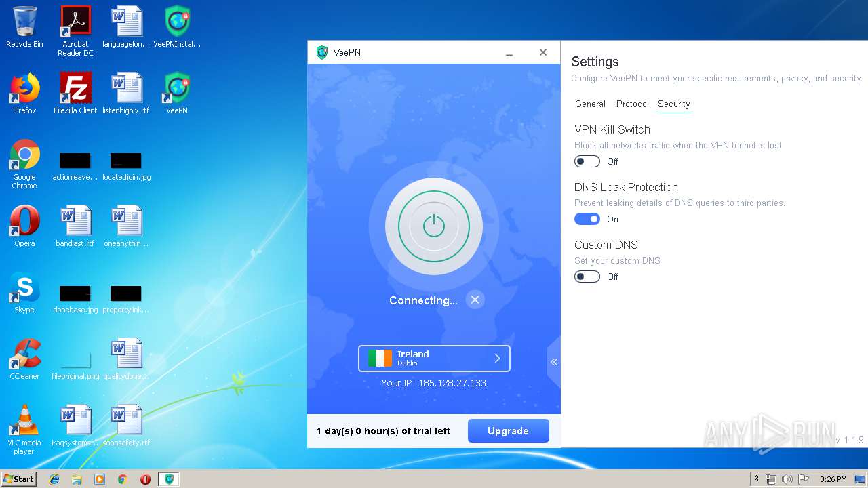
Task: Open the Recycle Bin desktop icon
Action: [24, 27]
